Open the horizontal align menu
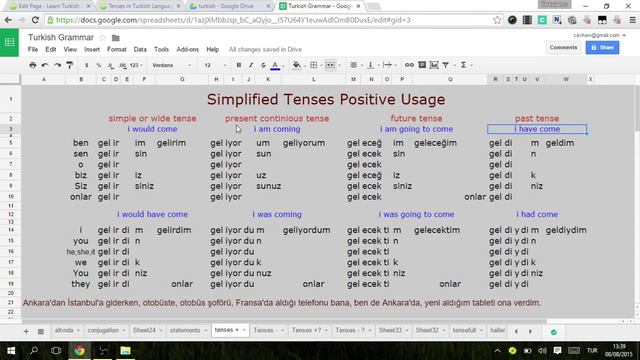 (x=354, y=65)
